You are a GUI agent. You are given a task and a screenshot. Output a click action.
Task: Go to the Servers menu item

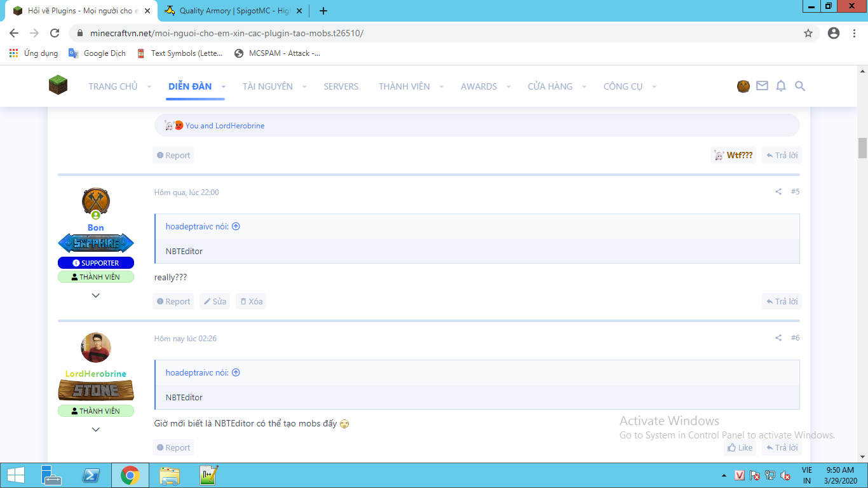tap(341, 86)
